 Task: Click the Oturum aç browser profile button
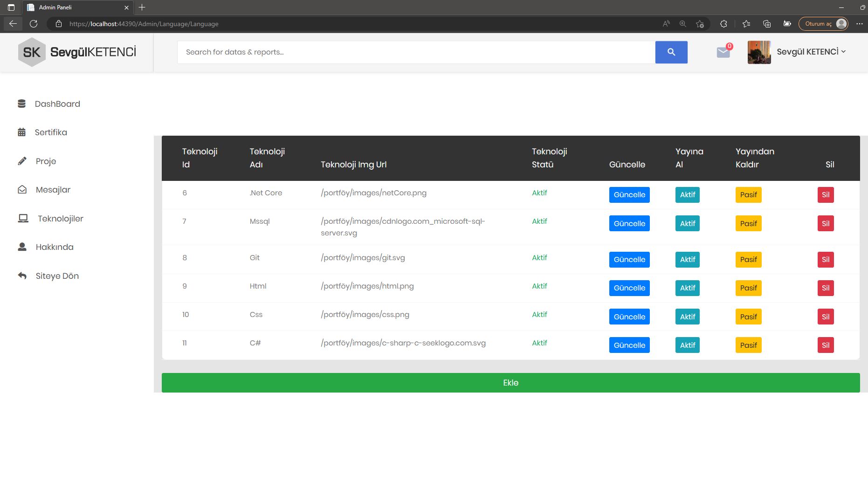(823, 24)
